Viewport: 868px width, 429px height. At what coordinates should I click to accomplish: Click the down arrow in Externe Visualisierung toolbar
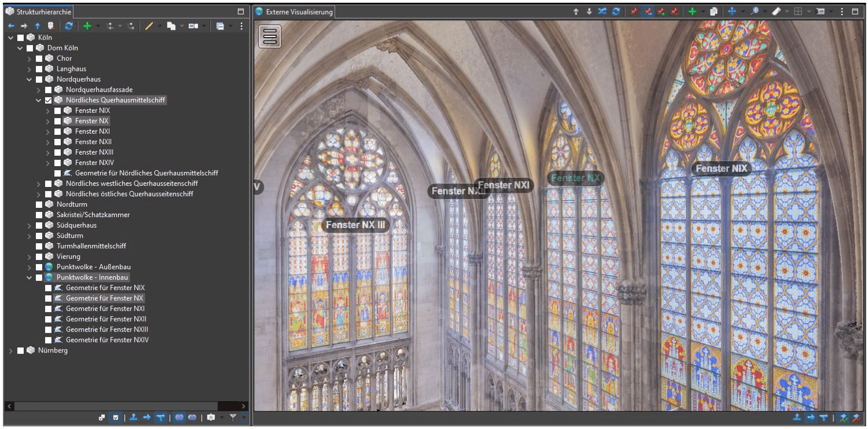589,12
